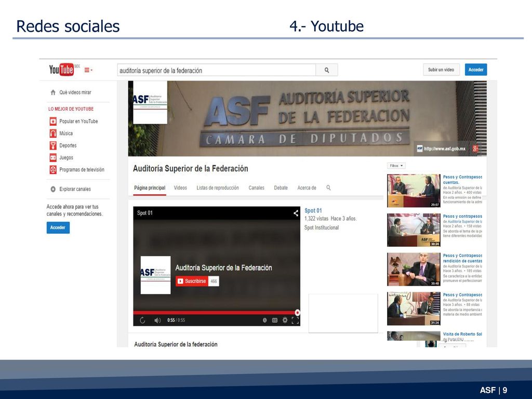Click the top-right Acceder button
The width and height of the screenshot is (532, 399).
476,70
